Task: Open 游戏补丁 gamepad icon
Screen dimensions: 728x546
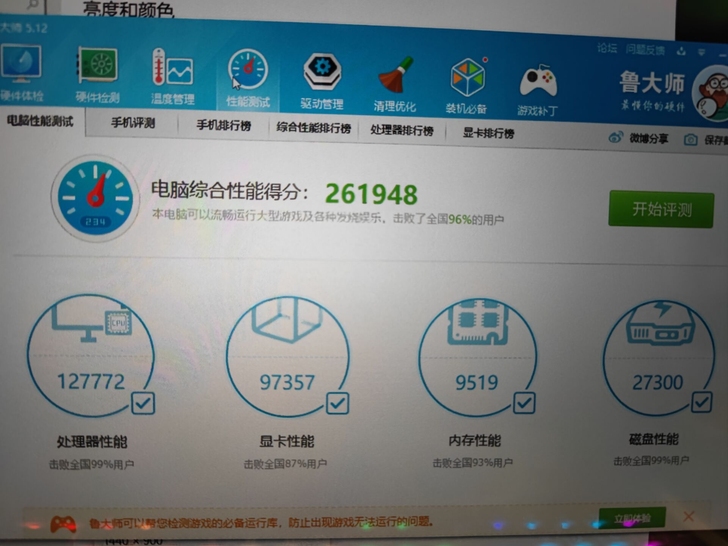Action: pyautogui.click(x=538, y=81)
